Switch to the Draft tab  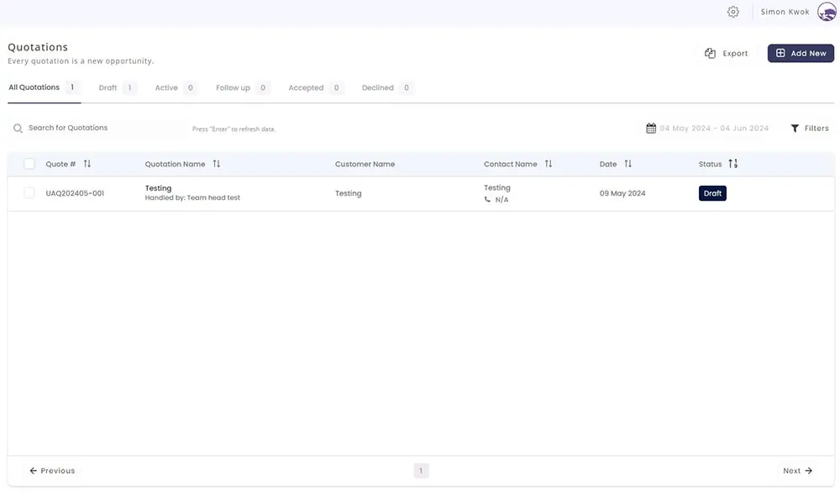pyautogui.click(x=108, y=87)
